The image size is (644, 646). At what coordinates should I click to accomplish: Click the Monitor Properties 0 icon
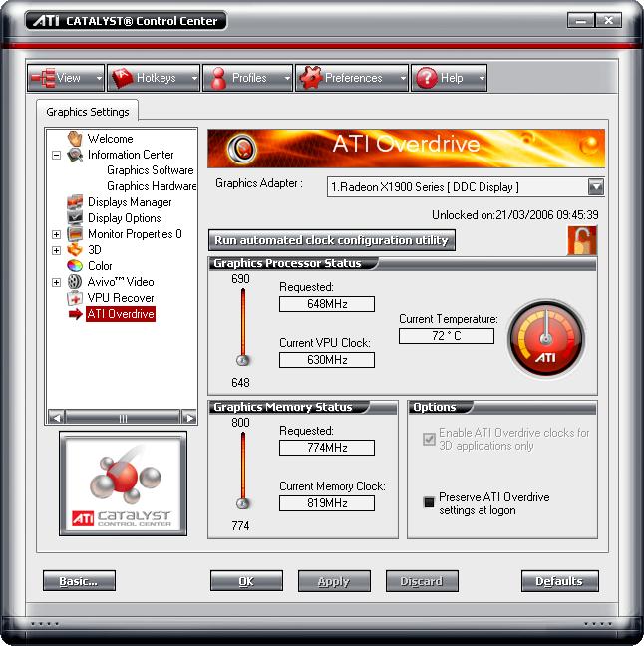pyautogui.click(x=75, y=234)
